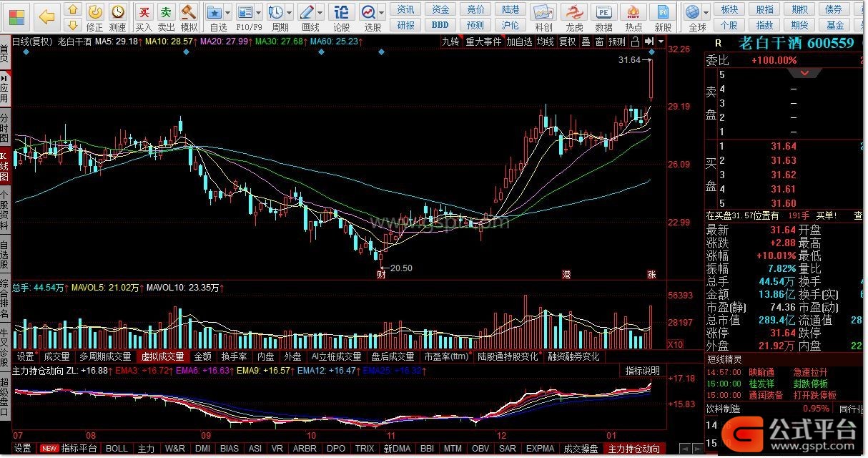Screen dimensions: 868x458
Task: Open the chart toolbar dropdown triangle
Action: 660,42
